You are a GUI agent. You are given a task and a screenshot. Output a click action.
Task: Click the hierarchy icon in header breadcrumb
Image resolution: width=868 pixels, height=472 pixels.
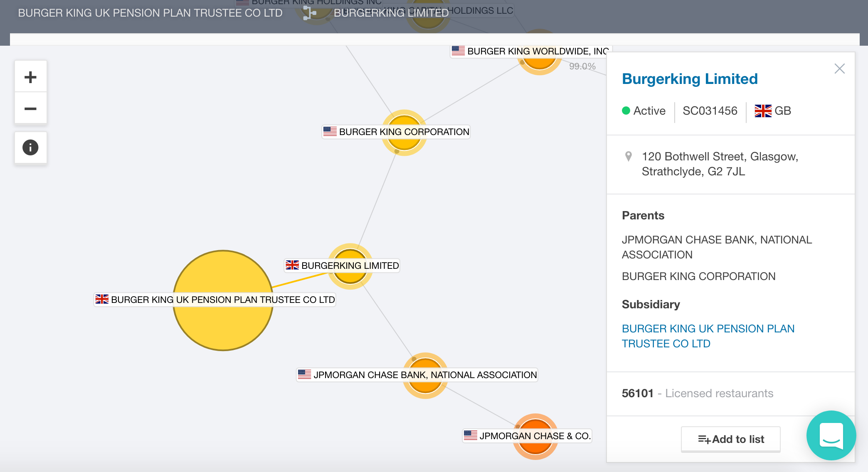point(309,13)
